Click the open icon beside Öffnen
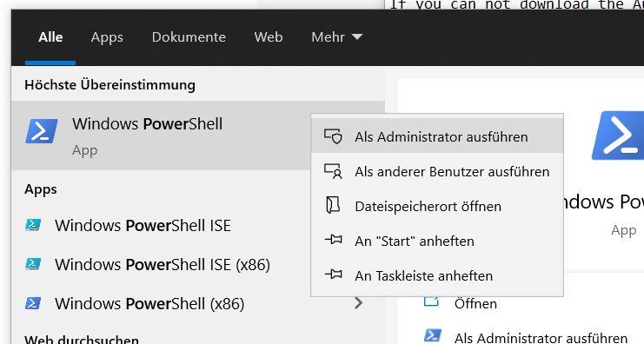The width and height of the screenshot is (644, 344). (x=432, y=301)
